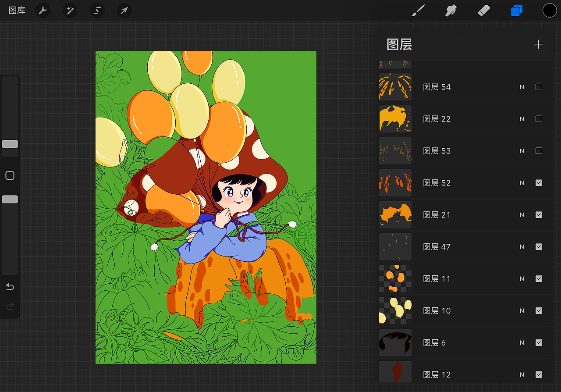The image size is (561, 392).
Task: Click layer name 图层 54
Action: tap(437, 87)
